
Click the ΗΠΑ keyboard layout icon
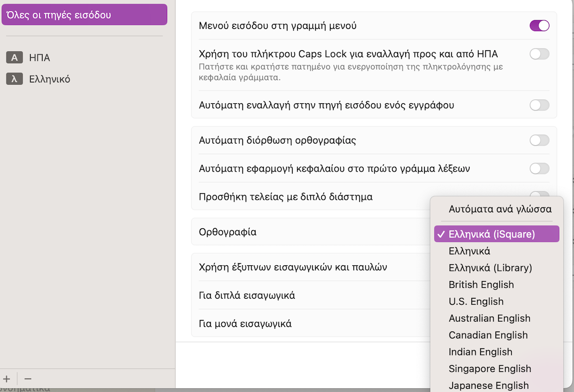pos(14,57)
